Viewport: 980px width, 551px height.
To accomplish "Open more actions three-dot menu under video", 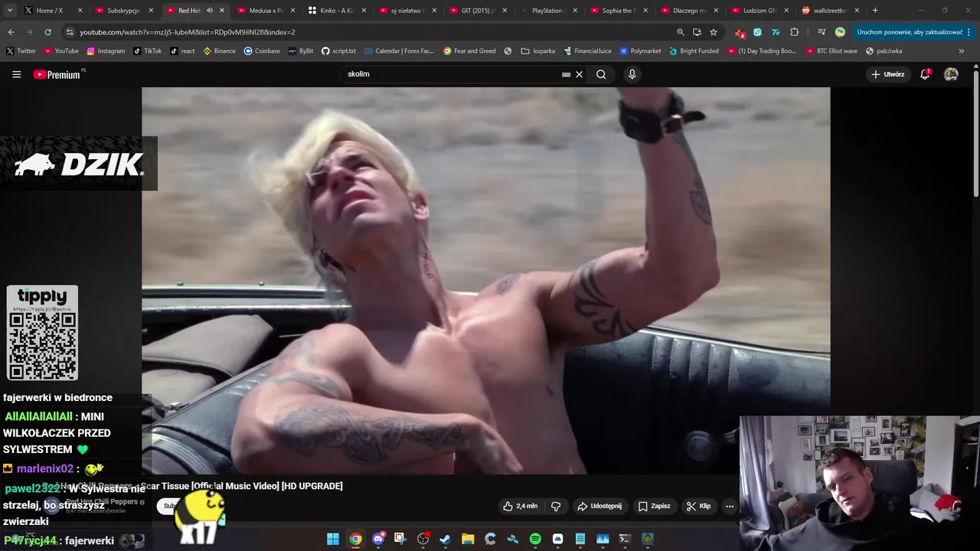I will (x=730, y=506).
